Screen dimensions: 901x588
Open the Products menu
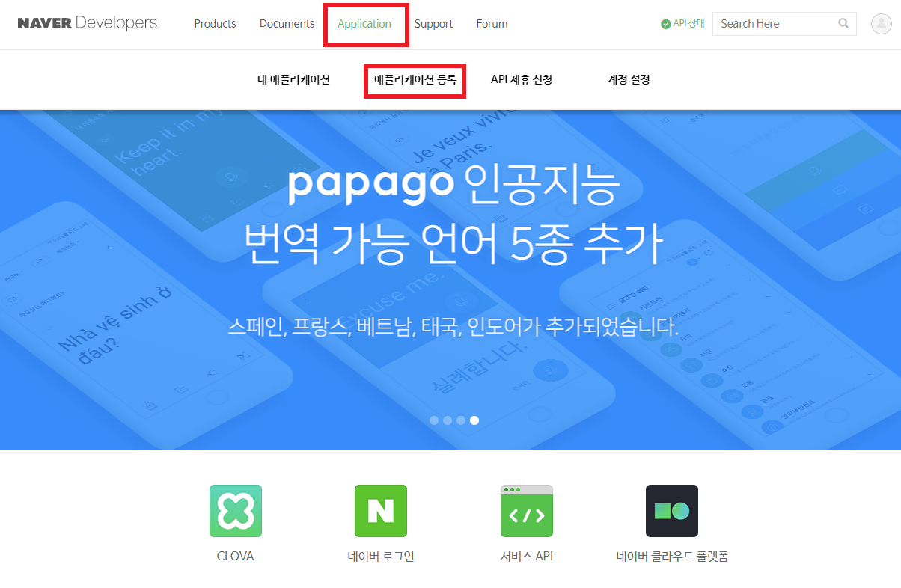(x=215, y=24)
